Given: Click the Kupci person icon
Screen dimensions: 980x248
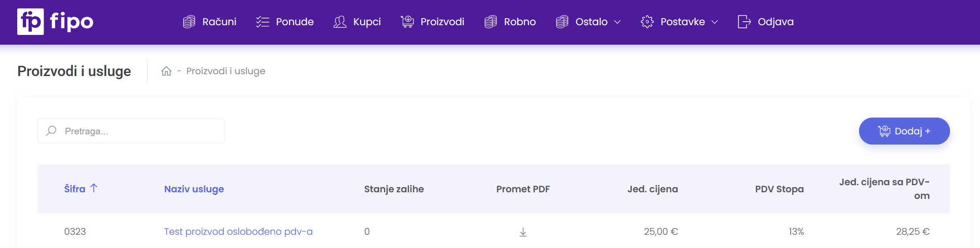Looking at the screenshot, I should tap(340, 22).
